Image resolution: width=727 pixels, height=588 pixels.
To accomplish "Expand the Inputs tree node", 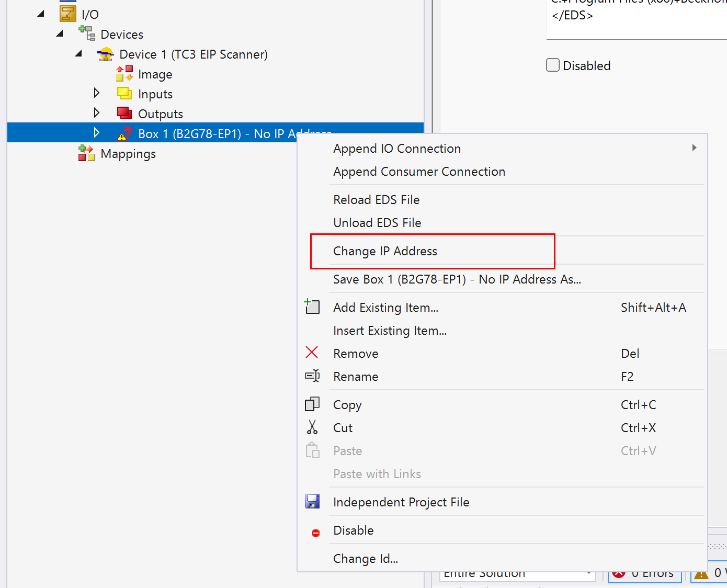I will click(x=96, y=93).
